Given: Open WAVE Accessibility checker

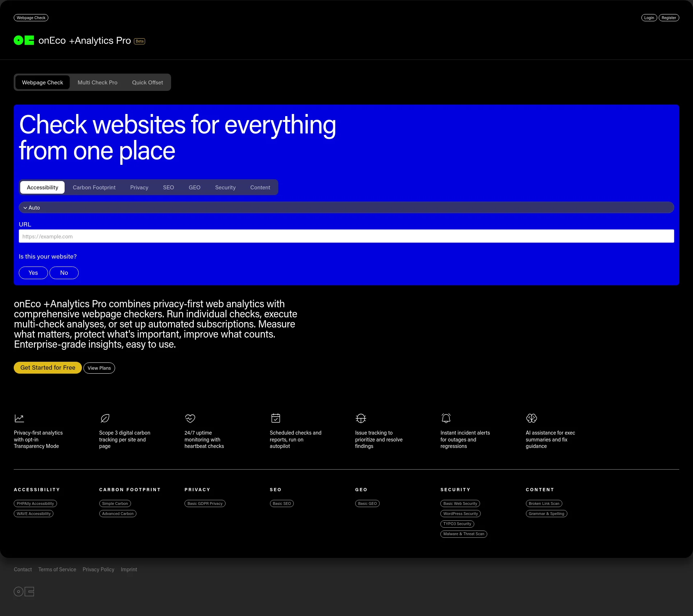Looking at the screenshot, I should 34,514.
